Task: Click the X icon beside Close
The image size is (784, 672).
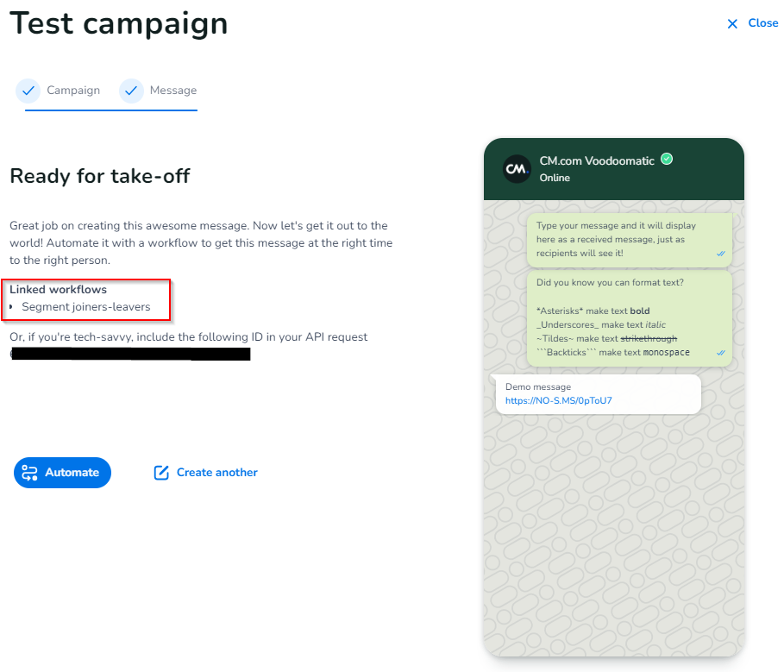Action: [732, 24]
